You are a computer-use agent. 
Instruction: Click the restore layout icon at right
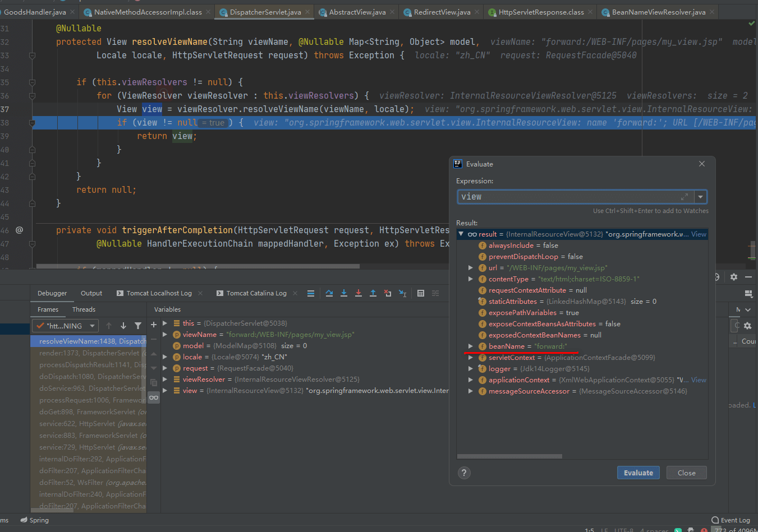(x=748, y=293)
